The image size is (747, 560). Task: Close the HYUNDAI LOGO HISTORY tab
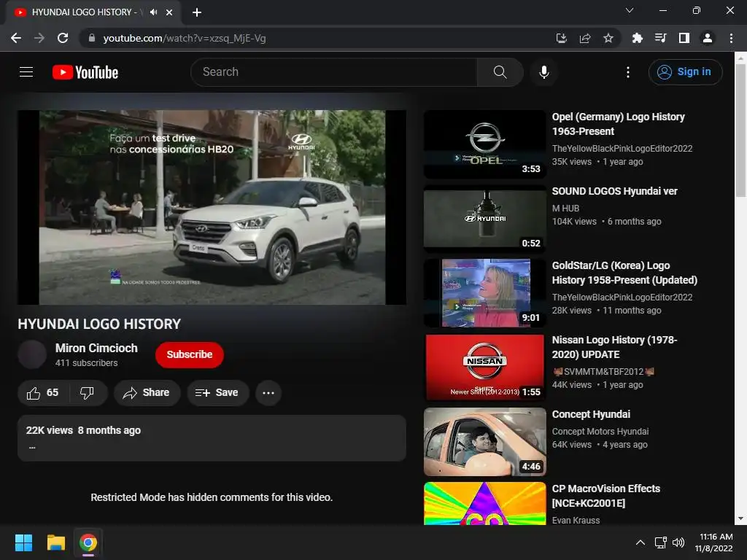coord(169,12)
